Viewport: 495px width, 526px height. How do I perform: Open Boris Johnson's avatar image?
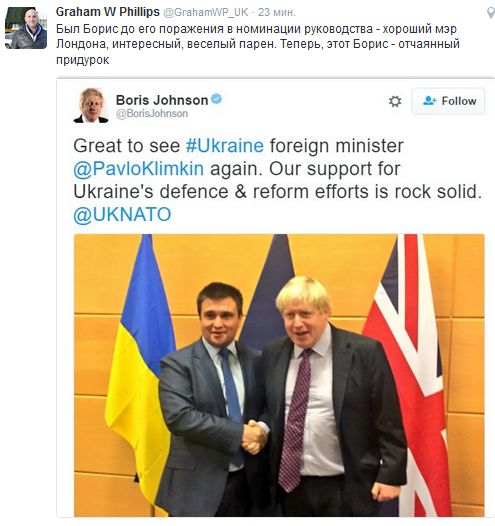(x=91, y=105)
